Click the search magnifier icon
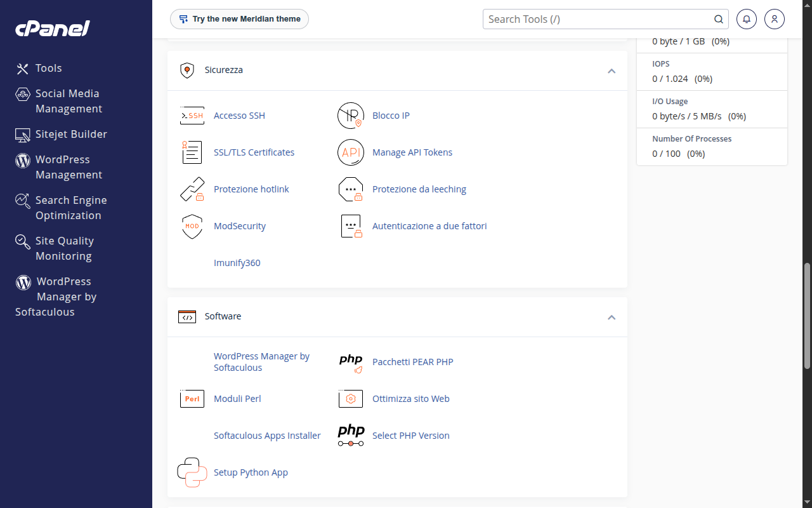The width and height of the screenshot is (812, 508). pyautogui.click(x=719, y=19)
